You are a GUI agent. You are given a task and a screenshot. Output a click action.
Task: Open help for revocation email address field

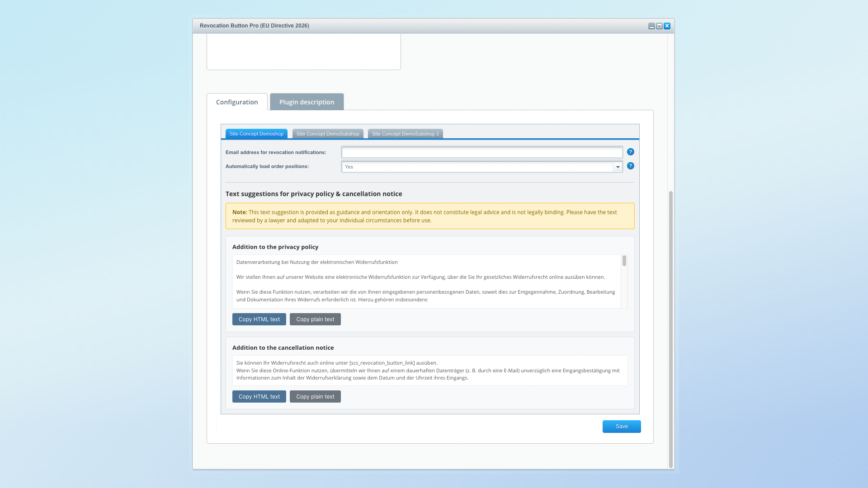point(631,152)
